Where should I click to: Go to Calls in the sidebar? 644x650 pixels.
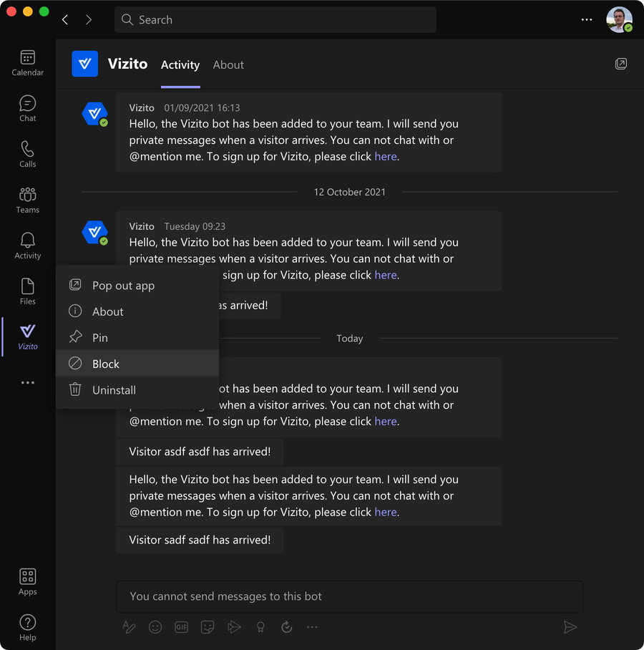coord(27,155)
